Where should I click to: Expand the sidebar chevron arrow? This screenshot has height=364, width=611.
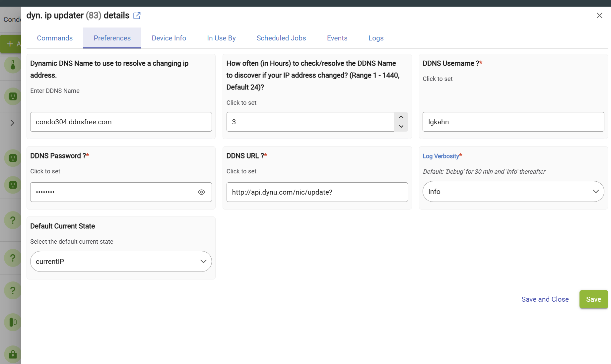[12, 123]
